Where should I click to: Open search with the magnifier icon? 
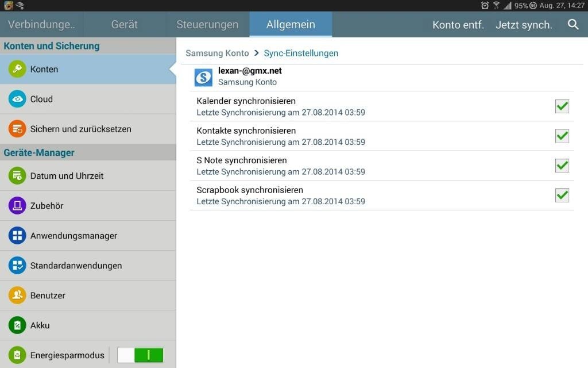point(573,24)
